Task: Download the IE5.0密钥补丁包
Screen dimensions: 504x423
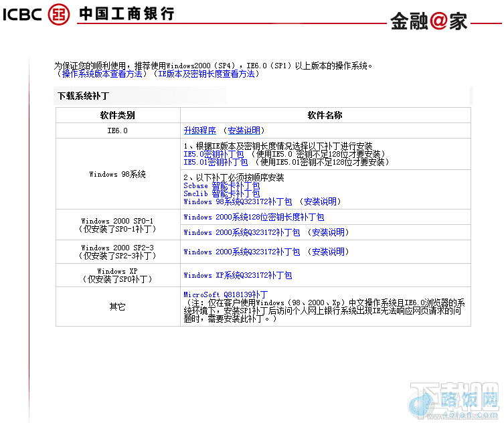Action: coord(214,155)
